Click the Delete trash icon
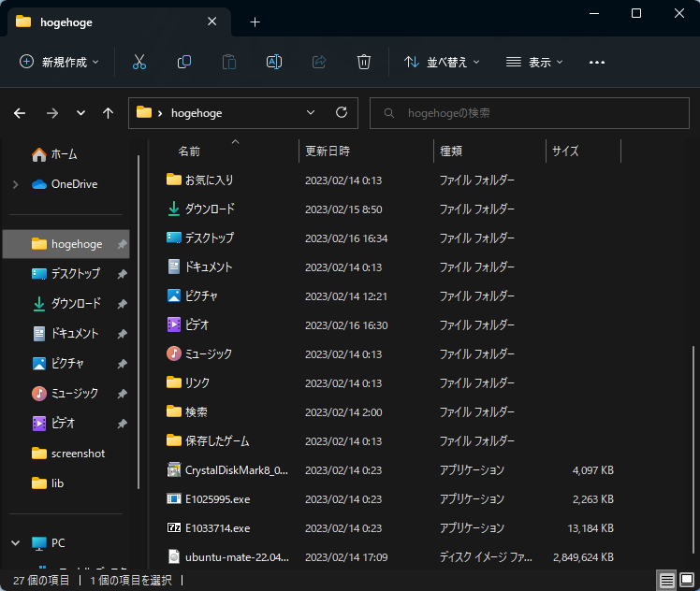 click(x=364, y=62)
